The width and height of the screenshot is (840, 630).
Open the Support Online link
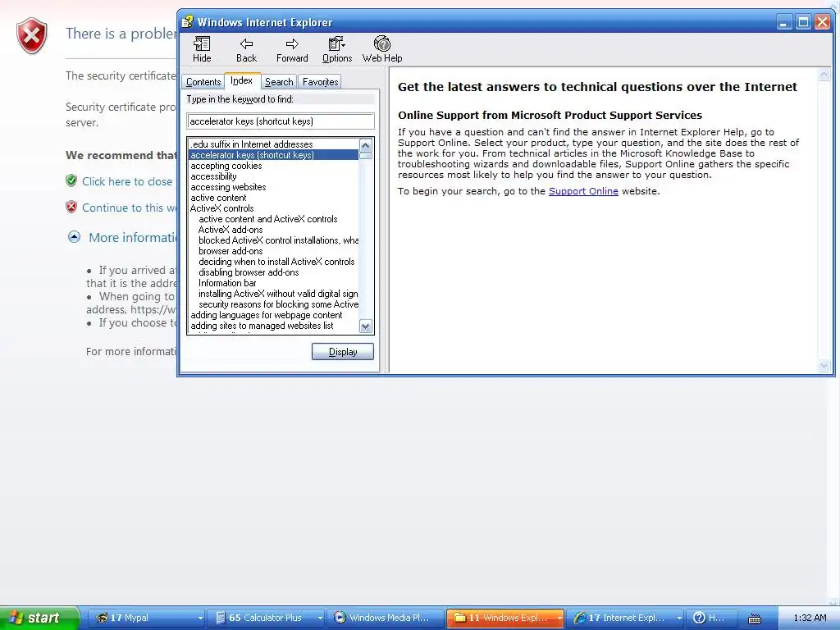tap(583, 191)
